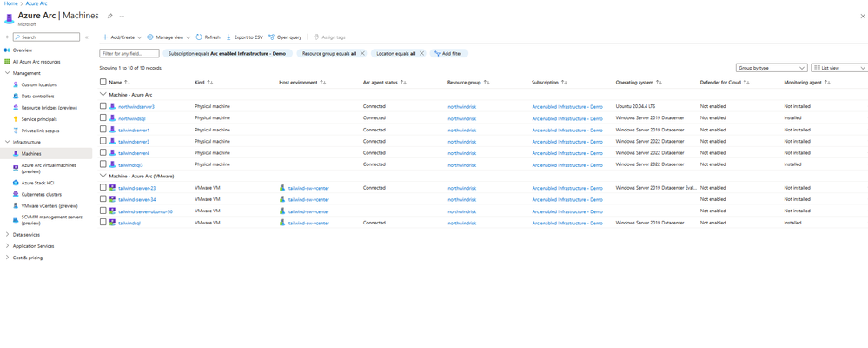Open the Group by type dropdown

(x=772, y=68)
